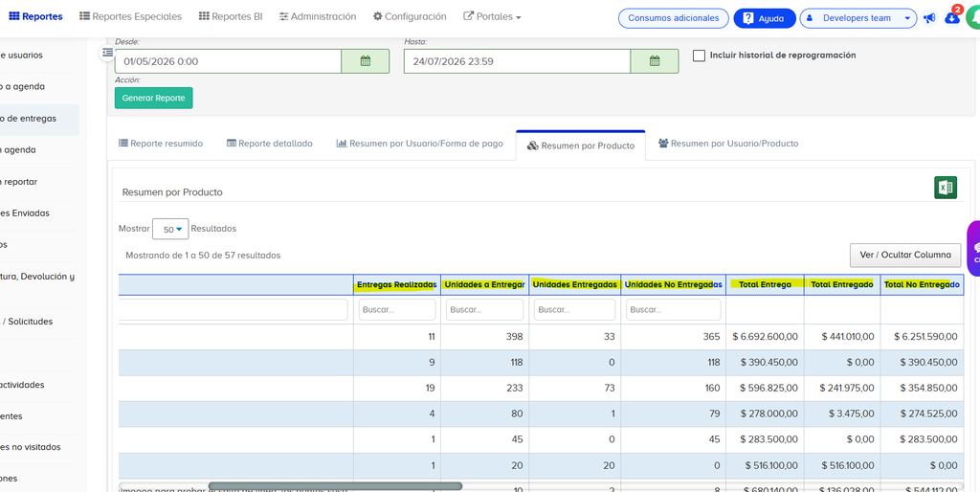Click the Generar Reporte button

pyautogui.click(x=154, y=99)
